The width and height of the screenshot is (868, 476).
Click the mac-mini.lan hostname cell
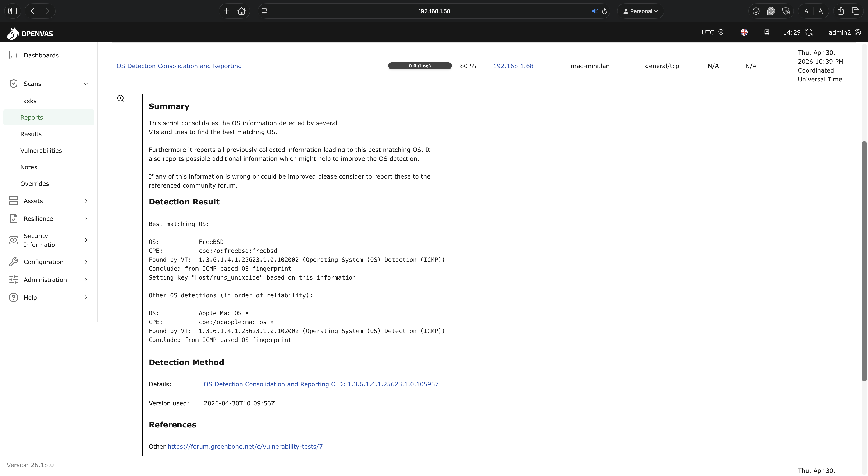(x=590, y=66)
